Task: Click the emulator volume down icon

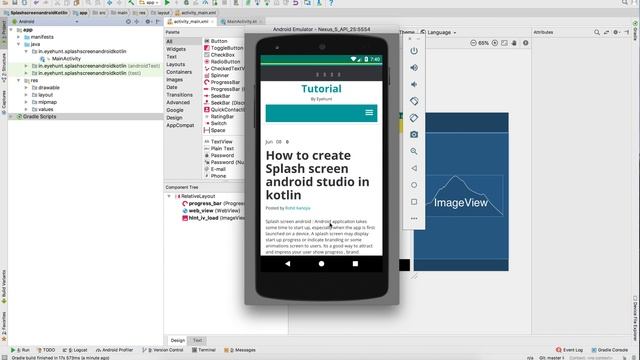Action: pos(414,84)
